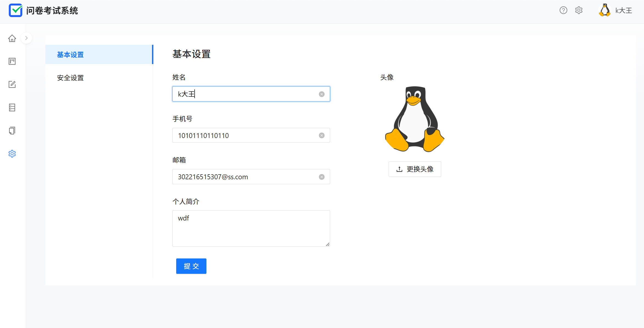Click the copy pages sidebar icon
This screenshot has width=644, height=328.
[x=12, y=131]
